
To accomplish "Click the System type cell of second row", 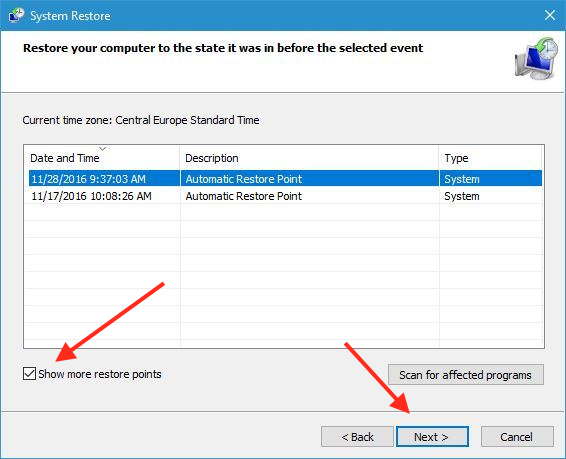I will pyautogui.click(x=462, y=196).
